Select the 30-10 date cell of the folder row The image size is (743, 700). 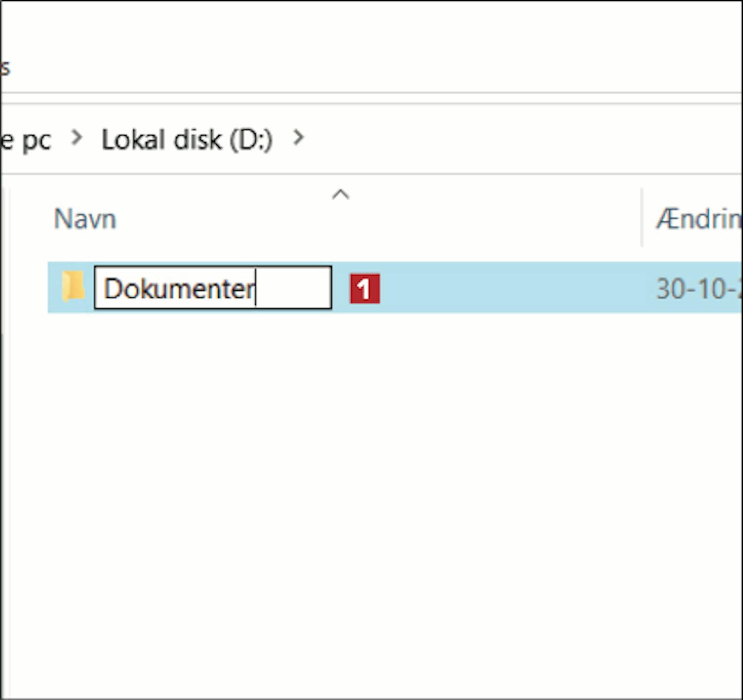697,289
